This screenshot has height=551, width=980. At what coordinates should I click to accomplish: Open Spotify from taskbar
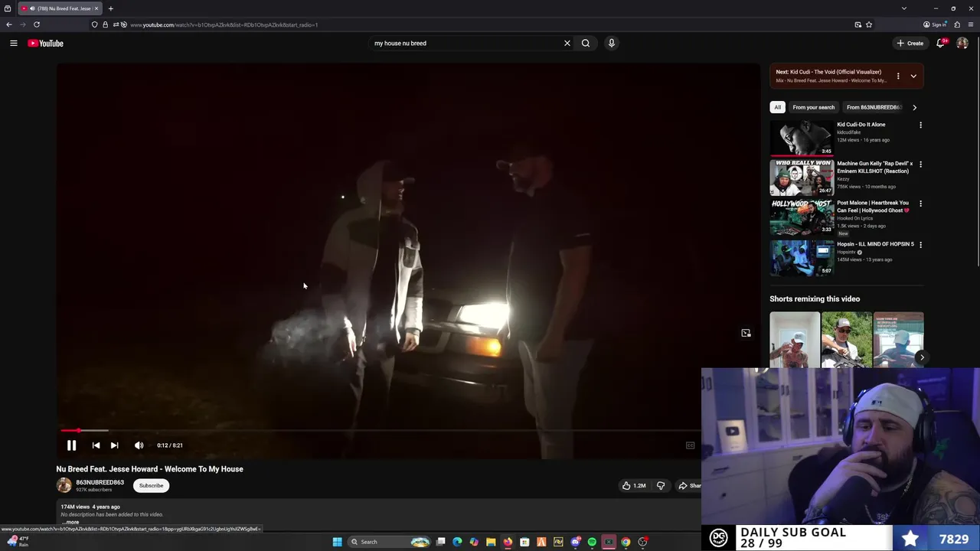coord(592,542)
